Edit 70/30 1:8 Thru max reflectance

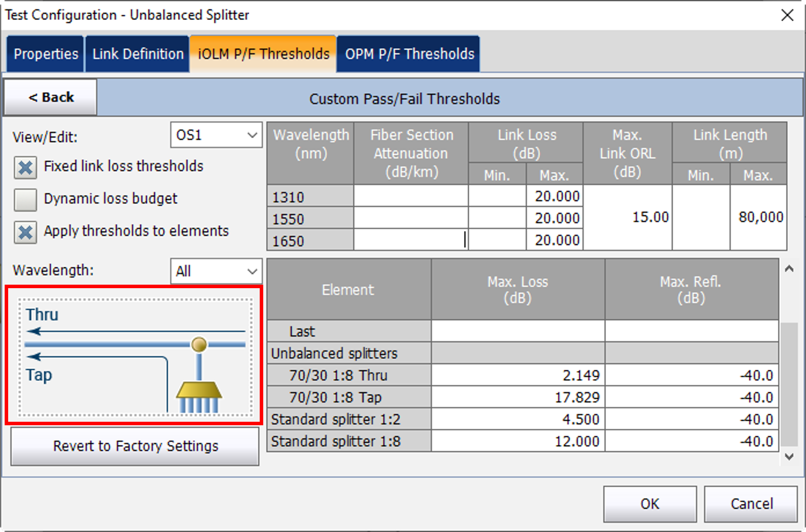tap(692, 375)
